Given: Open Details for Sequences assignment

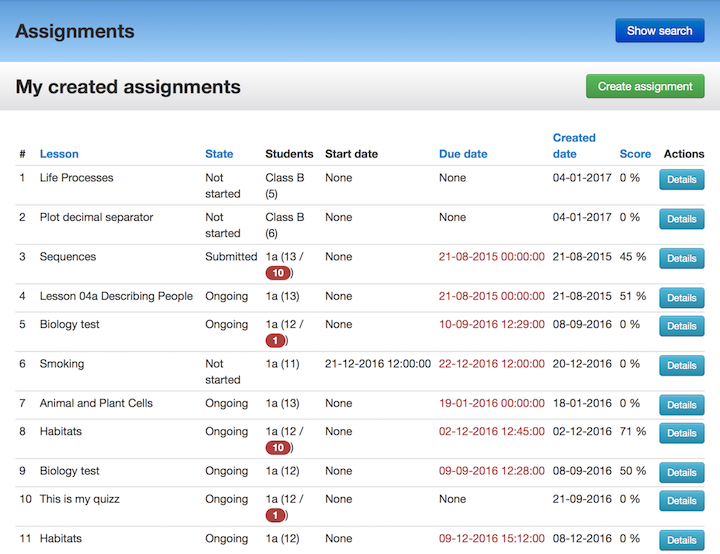Looking at the screenshot, I should pos(681,259).
